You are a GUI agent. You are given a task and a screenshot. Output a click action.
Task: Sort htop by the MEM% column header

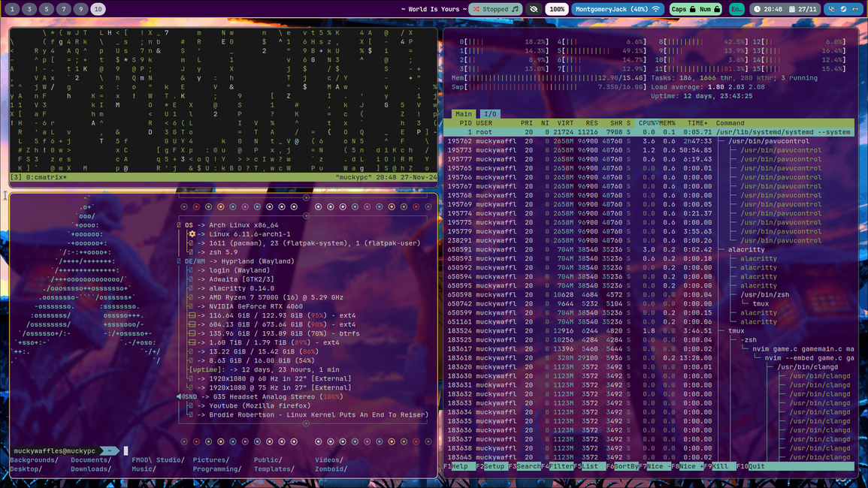pyautogui.click(x=667, y=123)
